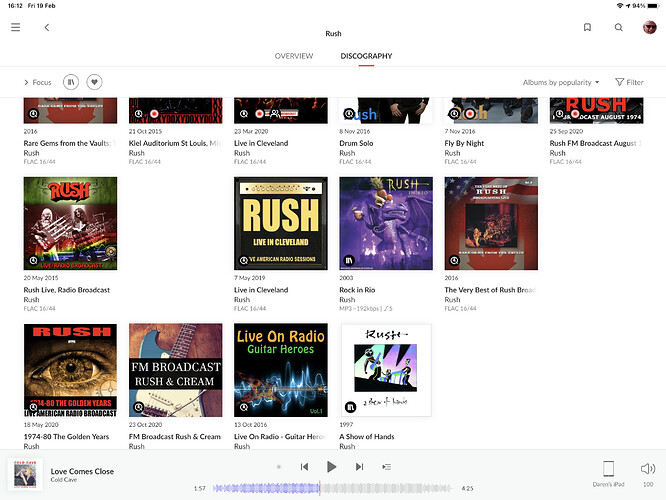Open the Fly By Night album title
This screenshot has width=666, height=500.
pos(464,143)
